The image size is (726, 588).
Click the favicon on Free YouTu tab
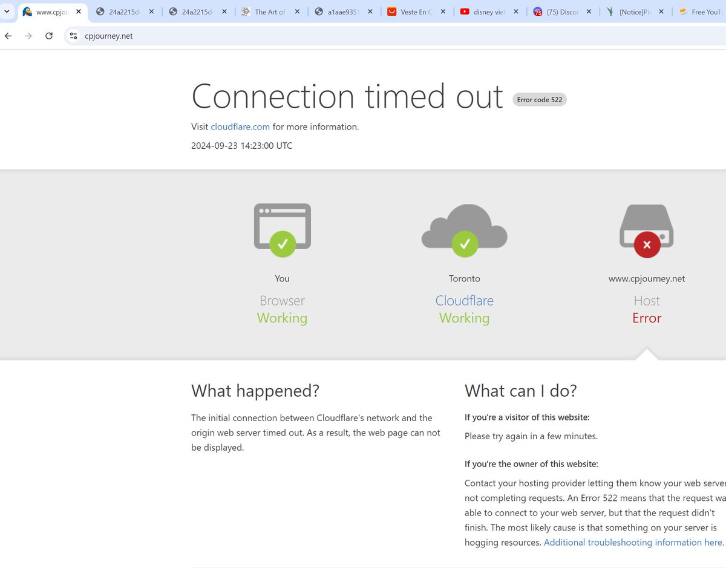[x=683, y=11]
